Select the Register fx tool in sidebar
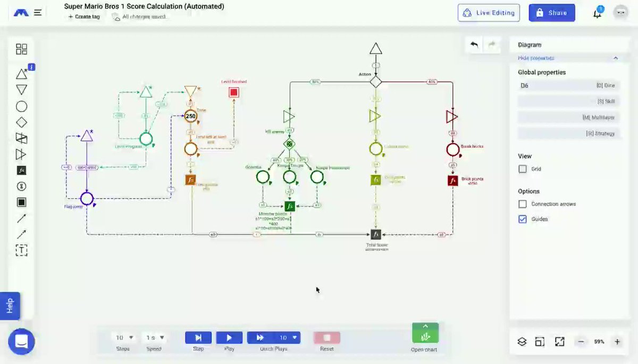 click(x=21, y=171)
